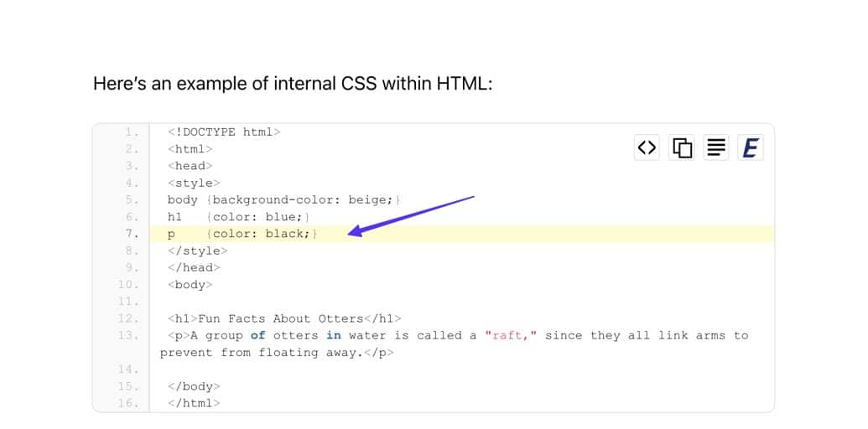Click line number 13 in the gutter
Image resolution: width=868 pixels, height=429 pixels.
[128, 335]
